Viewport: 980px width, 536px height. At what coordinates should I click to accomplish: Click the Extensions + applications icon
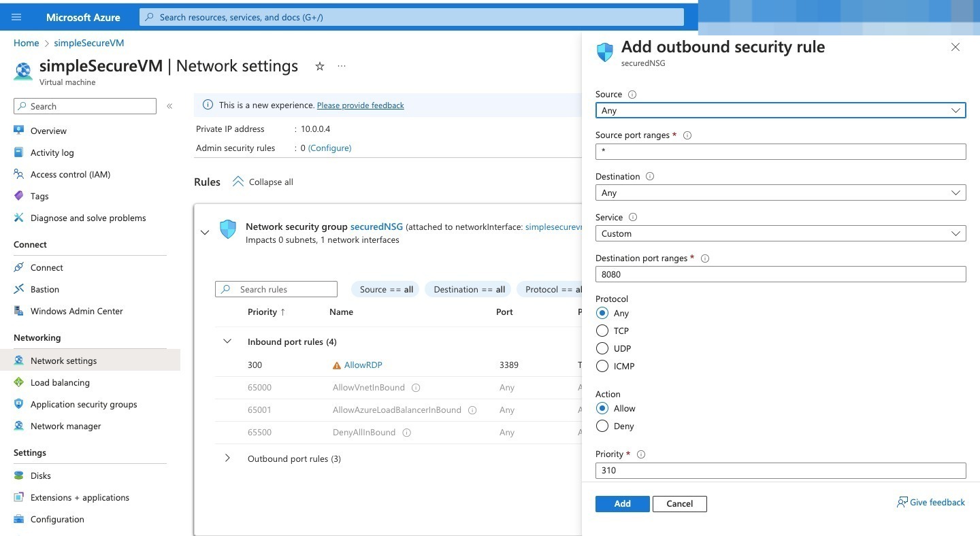tap(19, 497)
